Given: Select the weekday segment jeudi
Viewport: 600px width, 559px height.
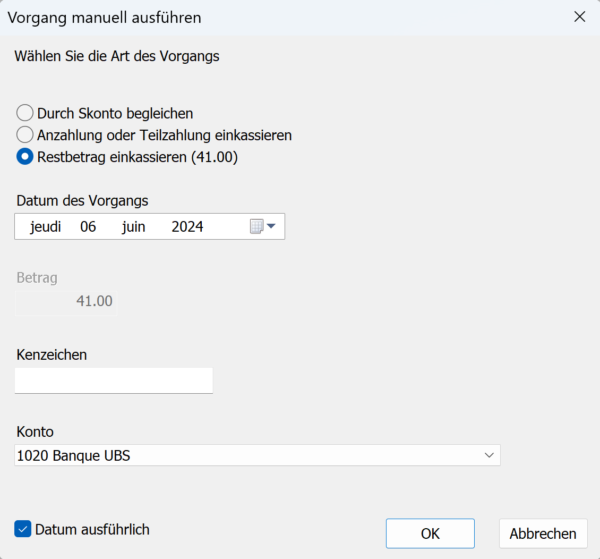Looking at the screenshot, I should click(x=46, y=227).
